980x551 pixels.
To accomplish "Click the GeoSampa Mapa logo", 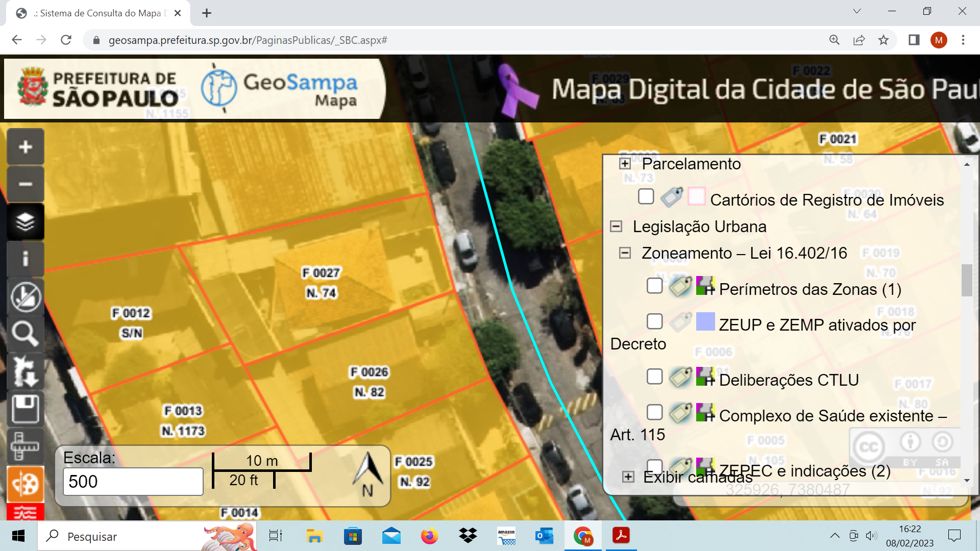I will (x=280, y=89).
